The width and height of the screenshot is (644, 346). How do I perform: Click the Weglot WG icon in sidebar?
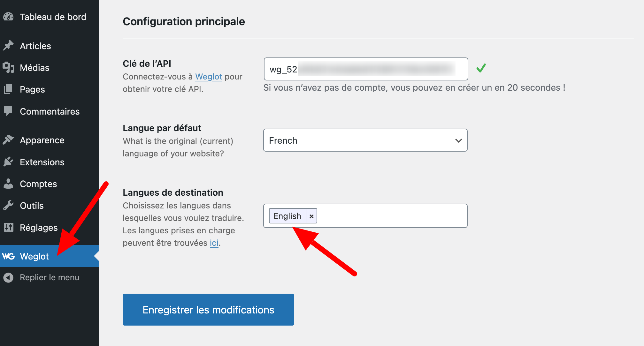coord(9,256)
